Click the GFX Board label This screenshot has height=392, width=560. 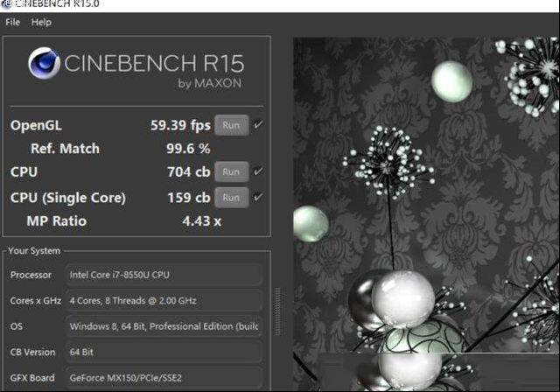[32, 378]
